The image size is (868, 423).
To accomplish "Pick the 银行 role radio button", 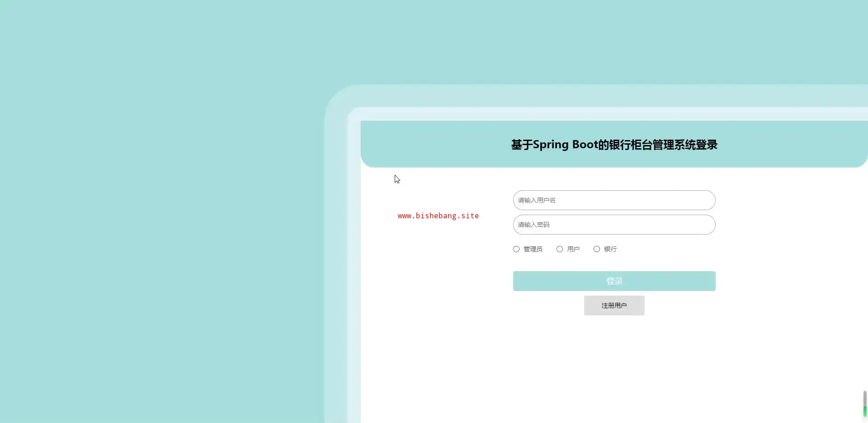I will [x=597, y=249].
